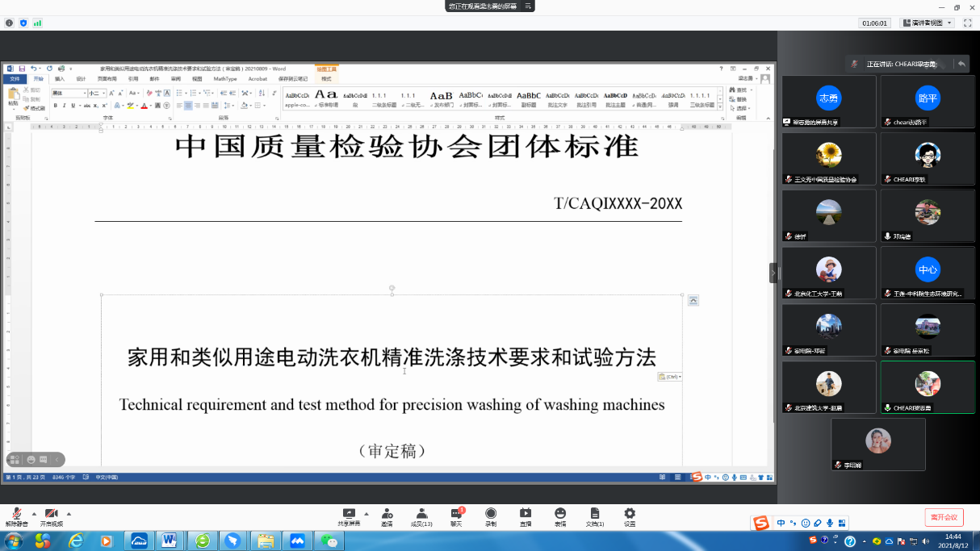Image resolution: width=980 pixels, height=551 pixels.
Task: Turn on camera with 开启视频
Action: 51,516
